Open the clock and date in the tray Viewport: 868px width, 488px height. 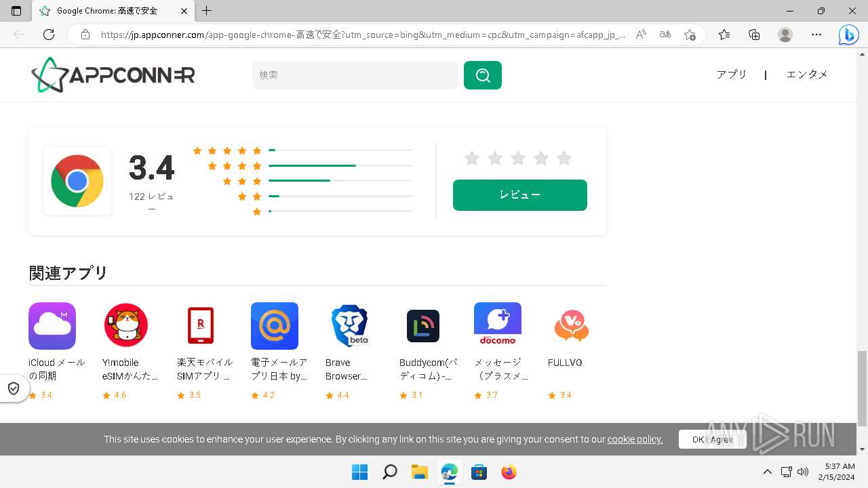pos(836,472)
